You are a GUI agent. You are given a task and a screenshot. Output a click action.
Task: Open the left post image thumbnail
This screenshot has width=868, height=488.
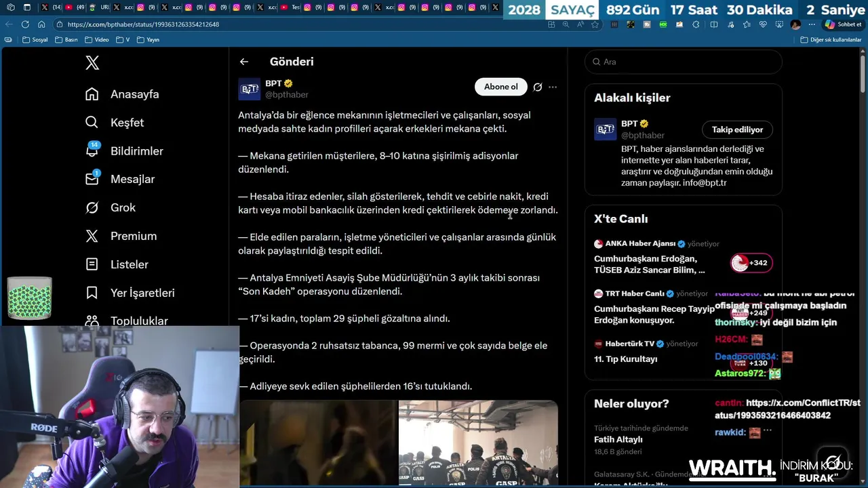(318, 443)
